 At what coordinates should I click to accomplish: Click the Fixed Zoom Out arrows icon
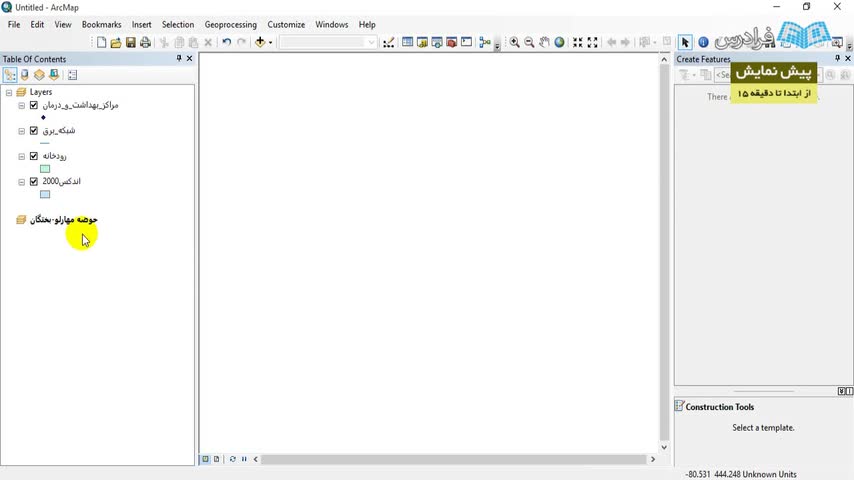(x=593, y=42)
